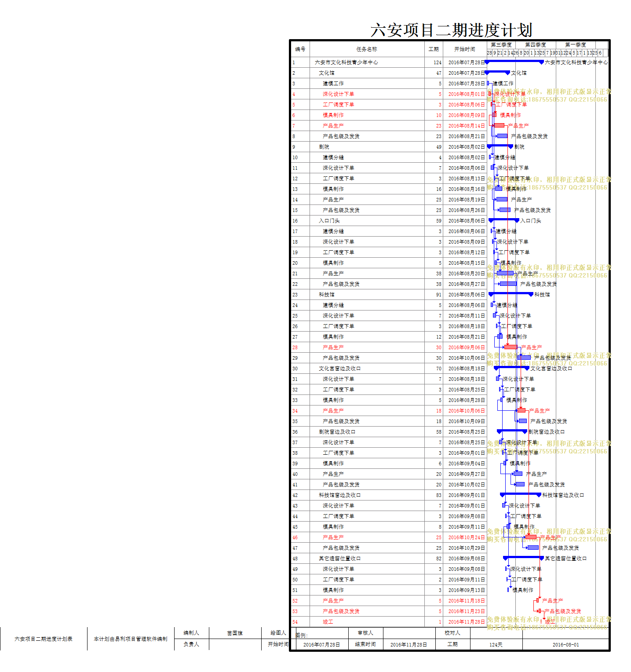Click the 编制人 label in the footer

click(x=191, y=633)
